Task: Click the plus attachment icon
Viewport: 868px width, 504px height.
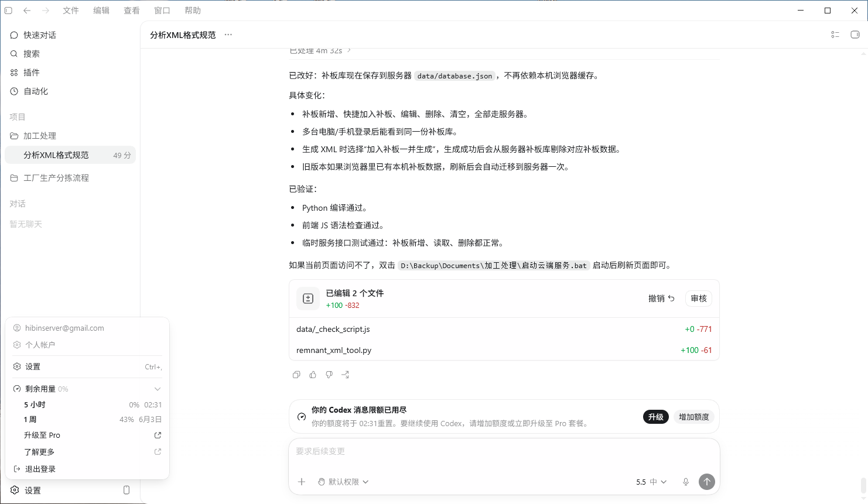Action: point(302,482)
